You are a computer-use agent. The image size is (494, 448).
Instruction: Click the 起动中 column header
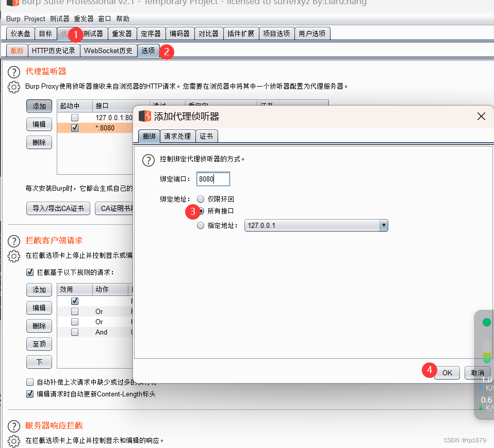pos(75,106)
